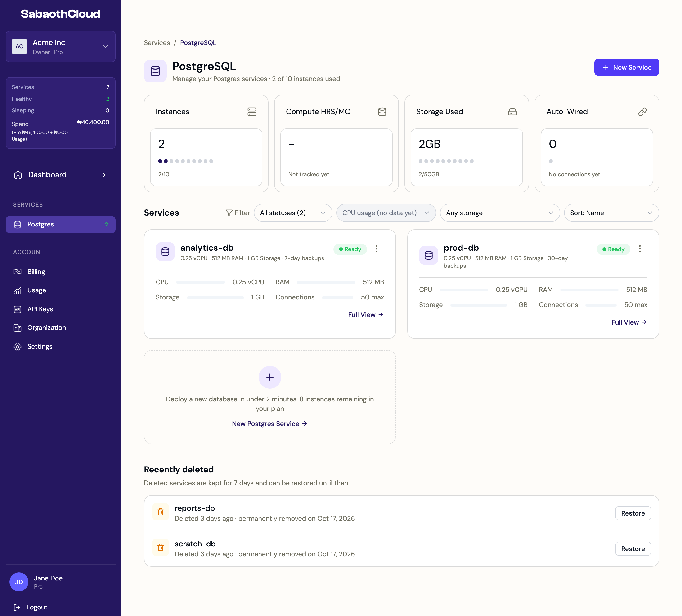The width and height of the screenshot is (682, 616).
Task: Click the Instances usage dots indicator
Action: point(185,161)
